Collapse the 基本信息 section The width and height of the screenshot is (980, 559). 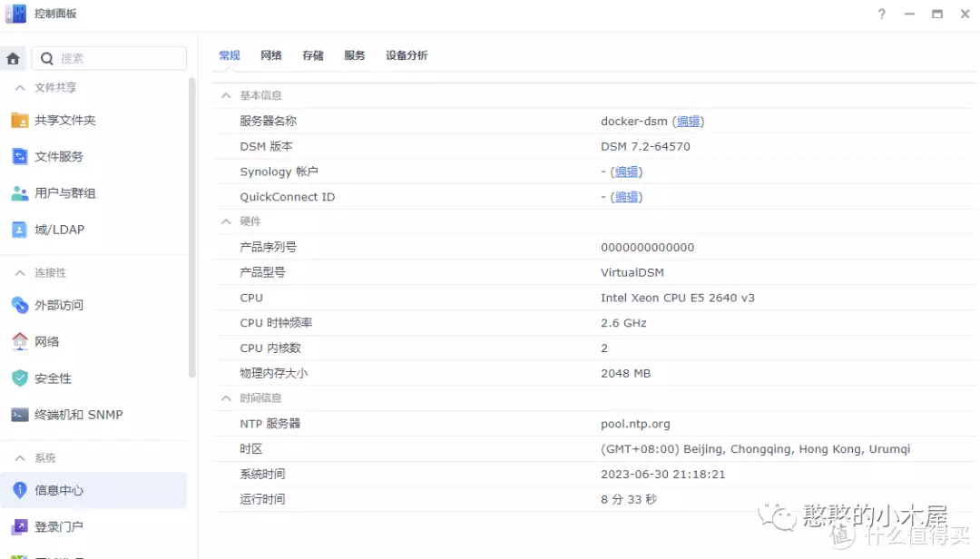coord(226,95)
